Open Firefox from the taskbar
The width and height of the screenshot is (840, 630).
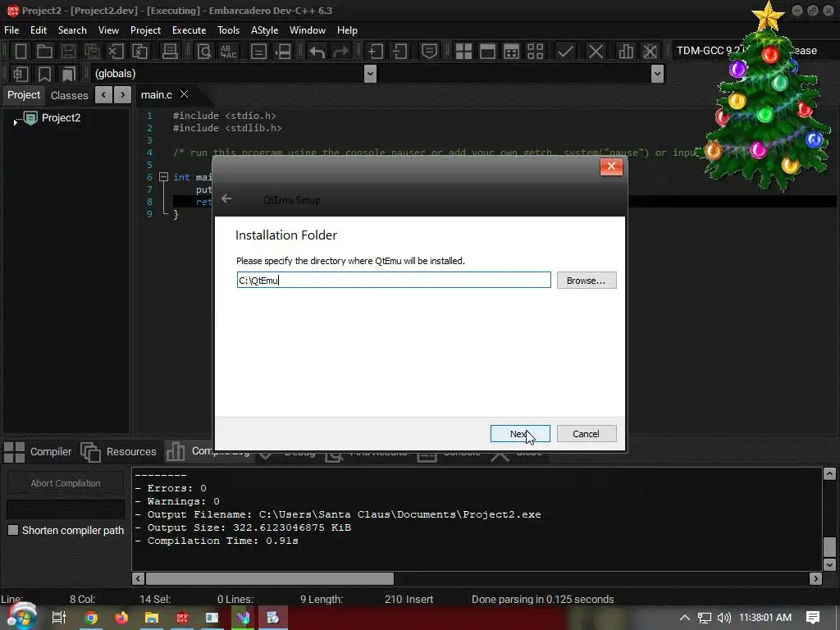tap(121, 618)
